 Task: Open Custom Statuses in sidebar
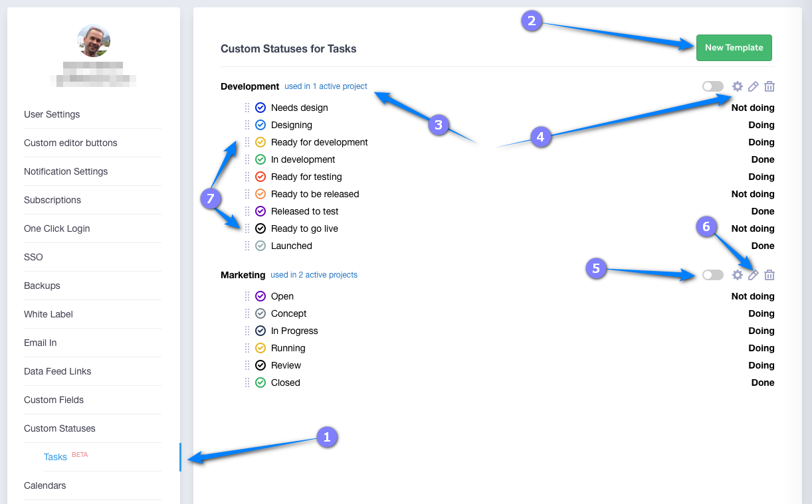point(60,428)
